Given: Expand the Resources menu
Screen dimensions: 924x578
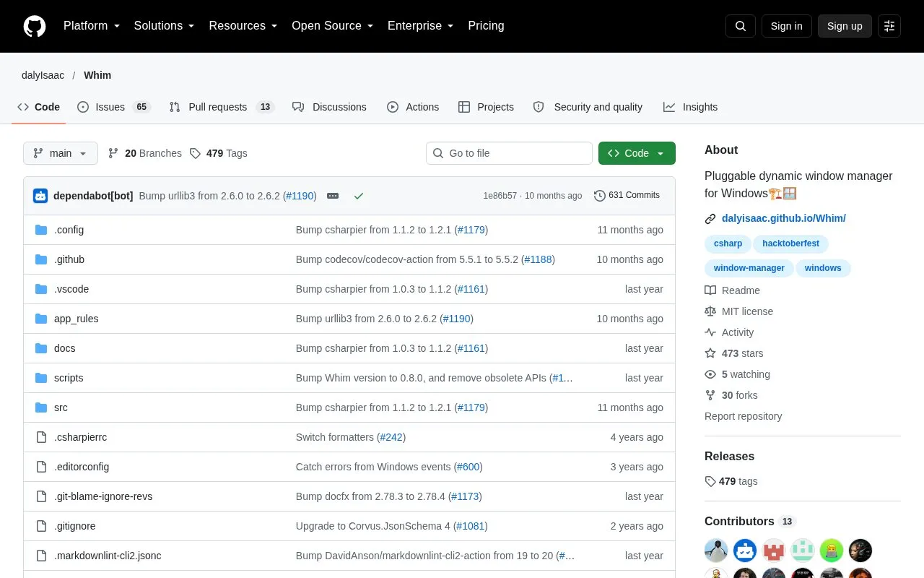Looking at the screenshot, I should click(243, 26).
